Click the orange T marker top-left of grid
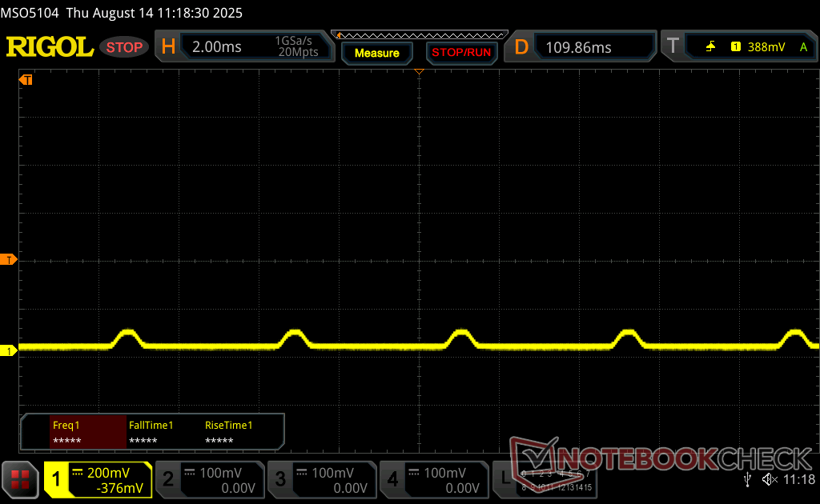Image resolution: width=820 pixels, height=504 pixels. [26, 80]
